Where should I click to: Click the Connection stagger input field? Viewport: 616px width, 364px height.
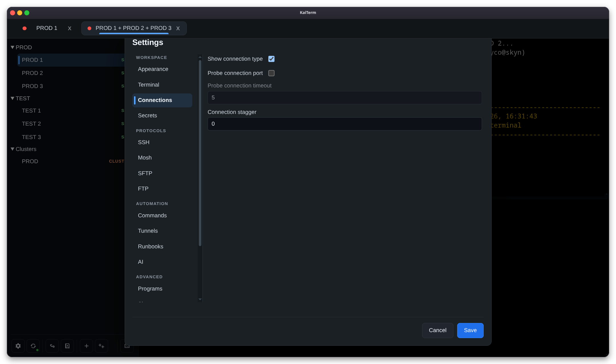[x=345, y=124]
